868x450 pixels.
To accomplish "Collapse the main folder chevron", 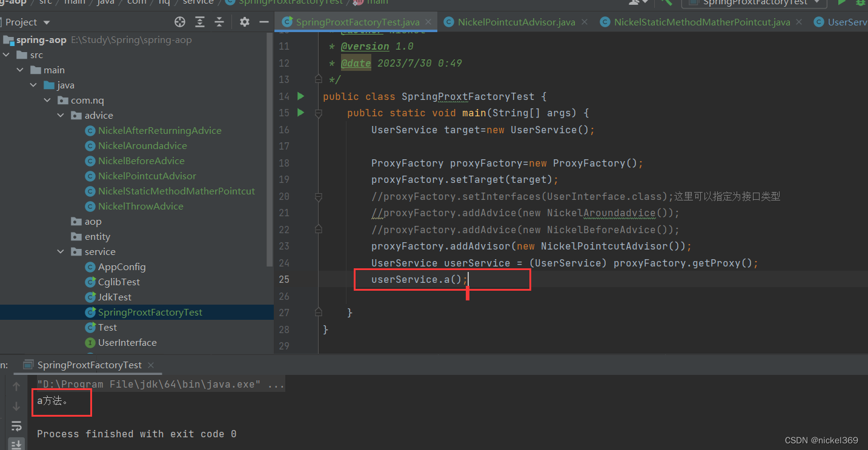I will pos(21,70).
